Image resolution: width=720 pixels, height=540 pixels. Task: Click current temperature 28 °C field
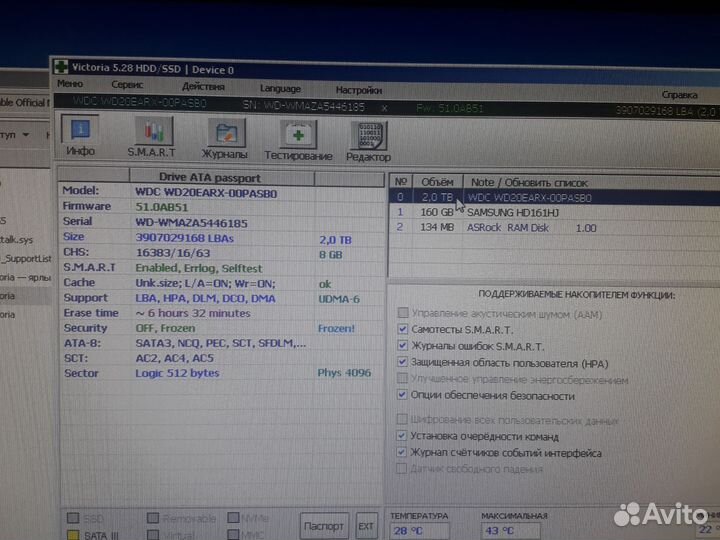click(418, 531)
